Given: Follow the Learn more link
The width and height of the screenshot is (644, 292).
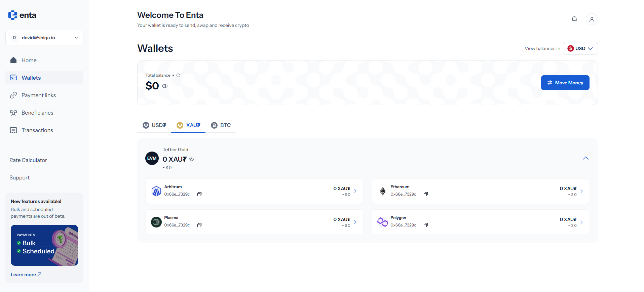Looking at the screenshot, I should pos(26,275).
